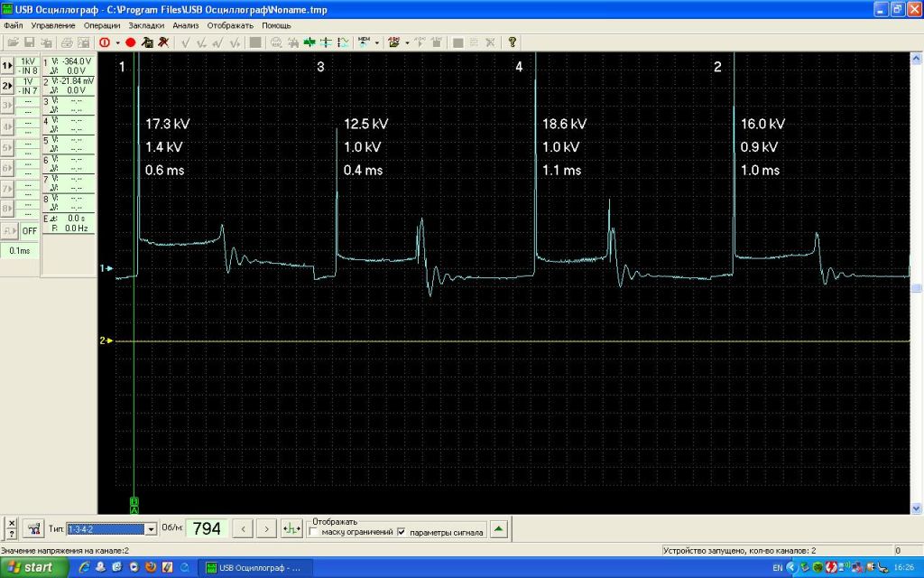Open the Закладки menu
Screen dimensions: 924x578
(x=146, y=25)
